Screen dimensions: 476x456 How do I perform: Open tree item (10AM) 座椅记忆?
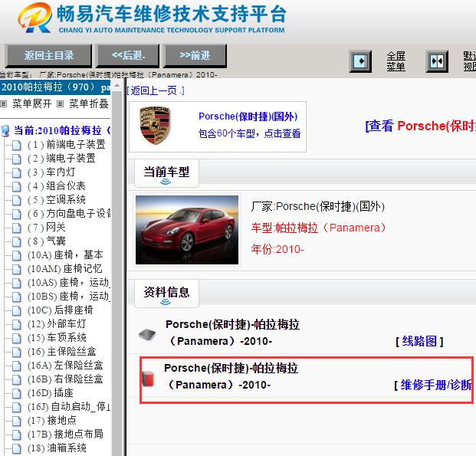[x=64, y=269]
